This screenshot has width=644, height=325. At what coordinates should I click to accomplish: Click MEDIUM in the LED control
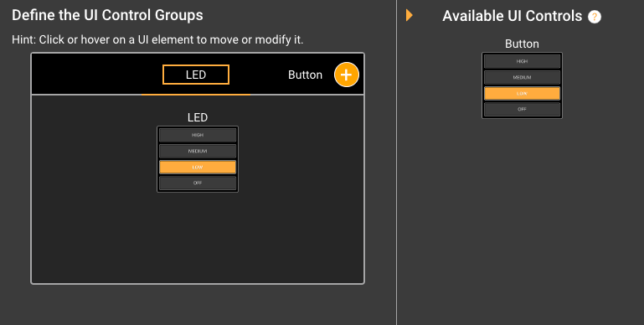pyautogui.click(x=198, y=152)
